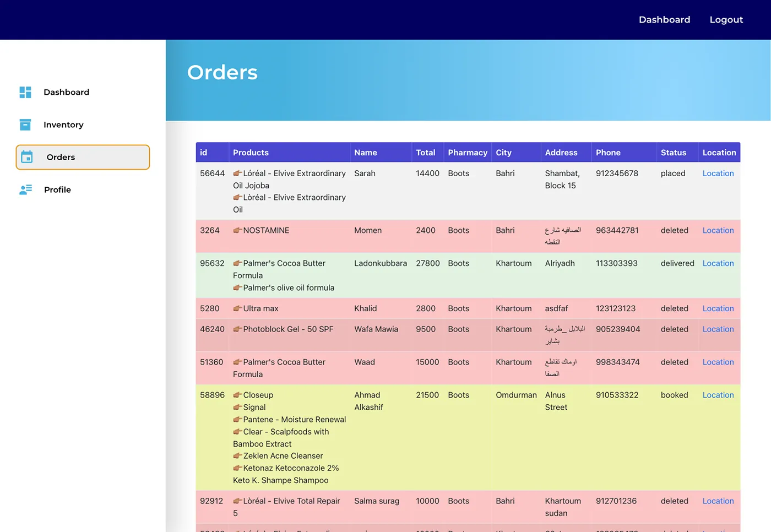Click the Status column header
771x532 pixels.
[674, 153]
